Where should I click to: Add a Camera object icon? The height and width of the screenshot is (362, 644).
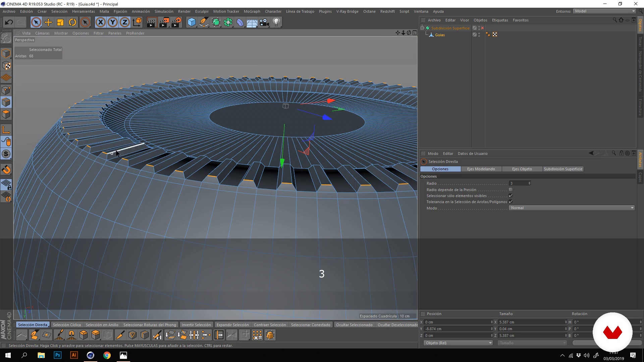point(264,22)
